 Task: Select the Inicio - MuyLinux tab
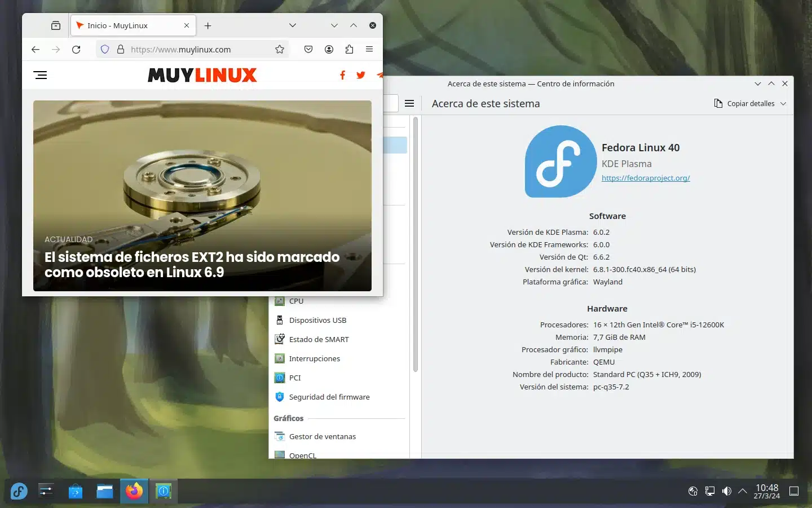click(x=133, y=25)
